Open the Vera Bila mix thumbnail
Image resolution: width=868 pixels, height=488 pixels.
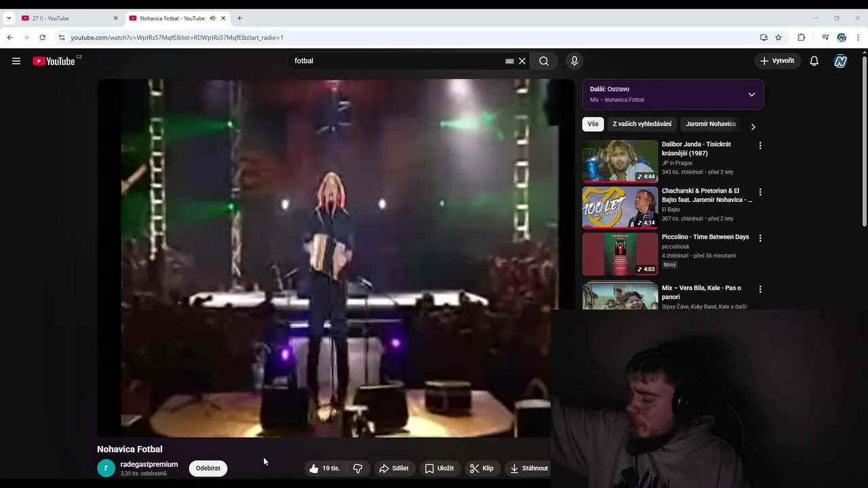(620, 296)
